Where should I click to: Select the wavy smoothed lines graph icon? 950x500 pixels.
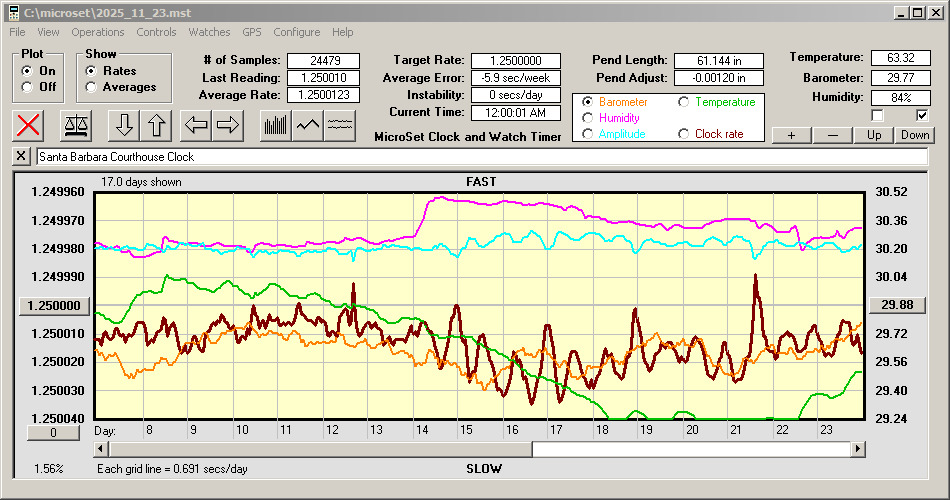click(x=341, y=125)
